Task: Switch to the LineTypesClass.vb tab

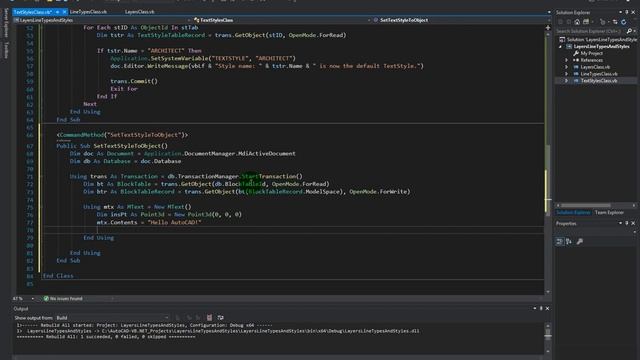Action: coord(88,12)
